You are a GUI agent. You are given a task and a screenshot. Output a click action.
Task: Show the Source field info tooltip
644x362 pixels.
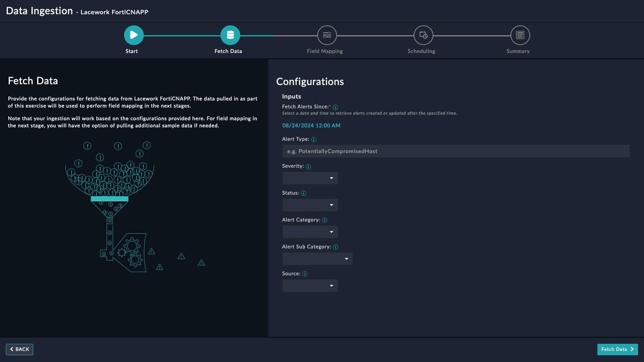click(305, 274)
